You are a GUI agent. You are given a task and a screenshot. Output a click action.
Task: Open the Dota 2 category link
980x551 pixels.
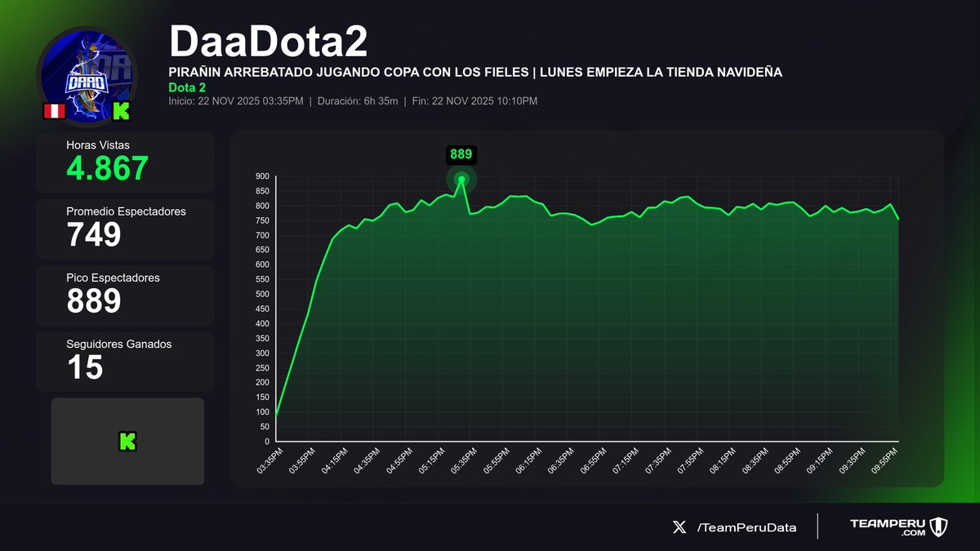185,87
